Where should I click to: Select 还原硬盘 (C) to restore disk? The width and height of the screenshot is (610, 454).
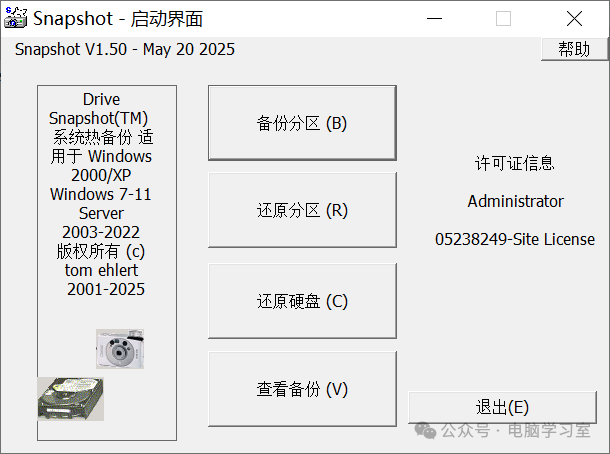[x=302, y=301]
